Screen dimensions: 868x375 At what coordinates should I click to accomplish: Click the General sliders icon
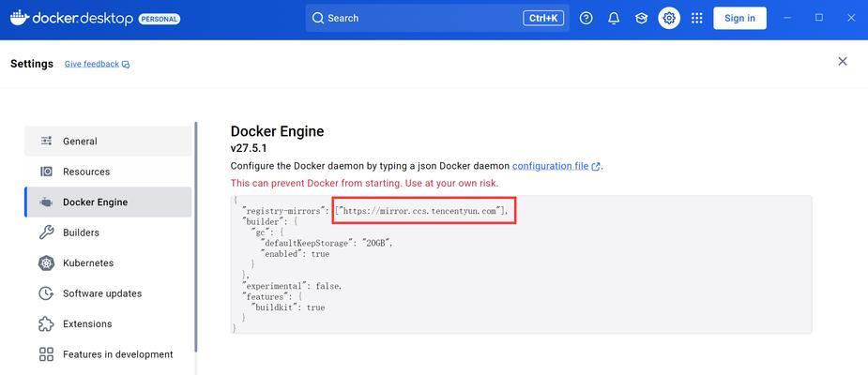(47, 141)
